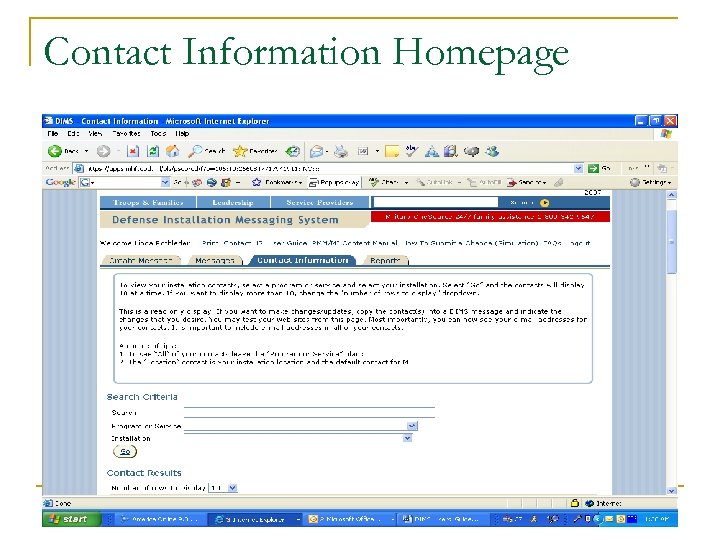The width and height of the screenshot is (720, 540).
Task: Open the Create Message tab
Action: tap(140, 260)
